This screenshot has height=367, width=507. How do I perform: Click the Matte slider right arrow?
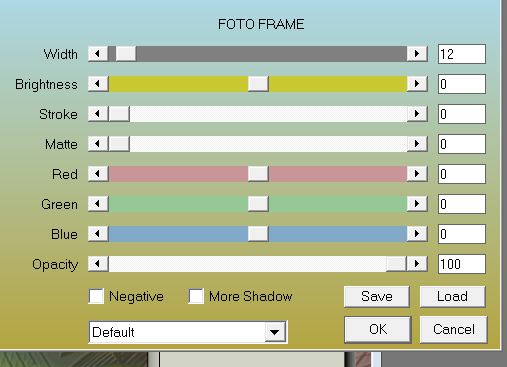coord(417,144)
